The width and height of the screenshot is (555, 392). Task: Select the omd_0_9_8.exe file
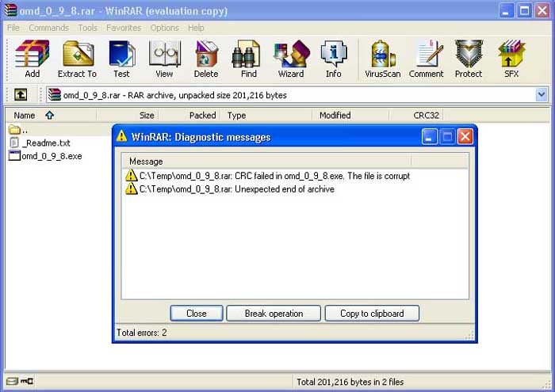pos(45,156)
